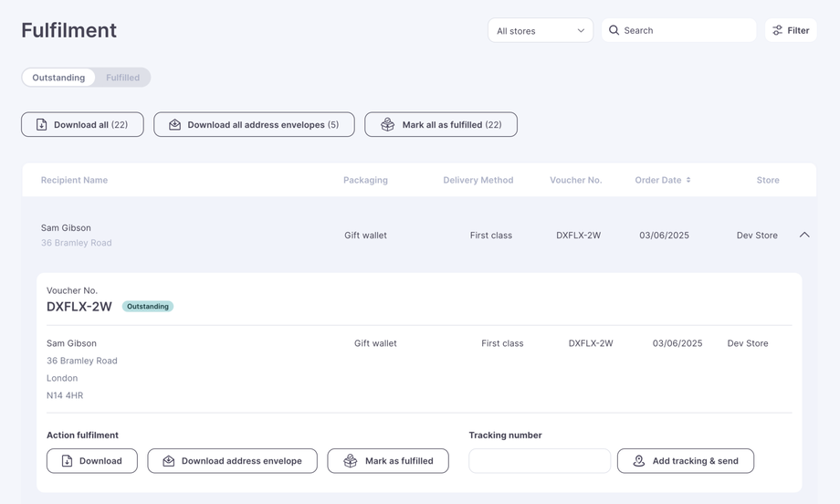Switch to the Fulfilled tab
The width and height of the screenshot is (840, 504).
coord(122,78)
